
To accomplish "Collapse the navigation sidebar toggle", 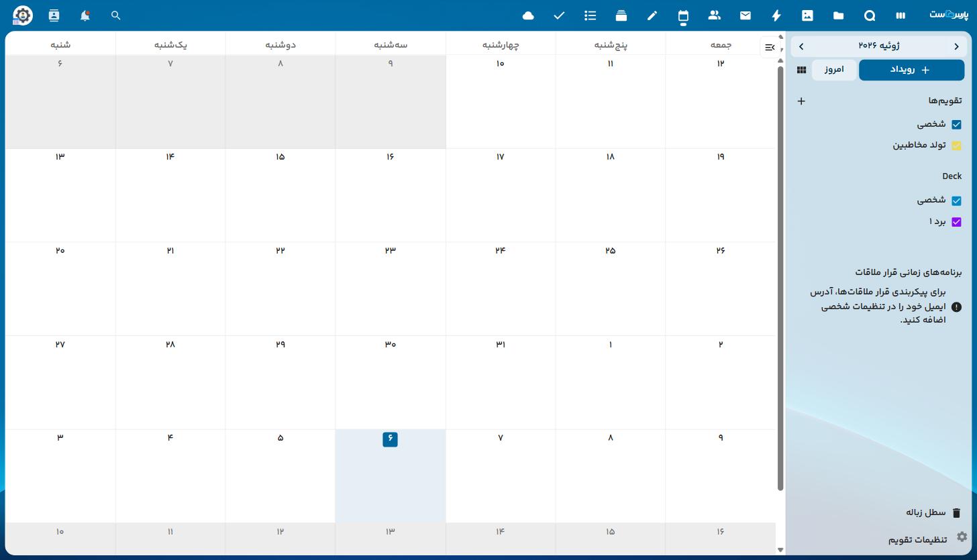I will 770,47.
